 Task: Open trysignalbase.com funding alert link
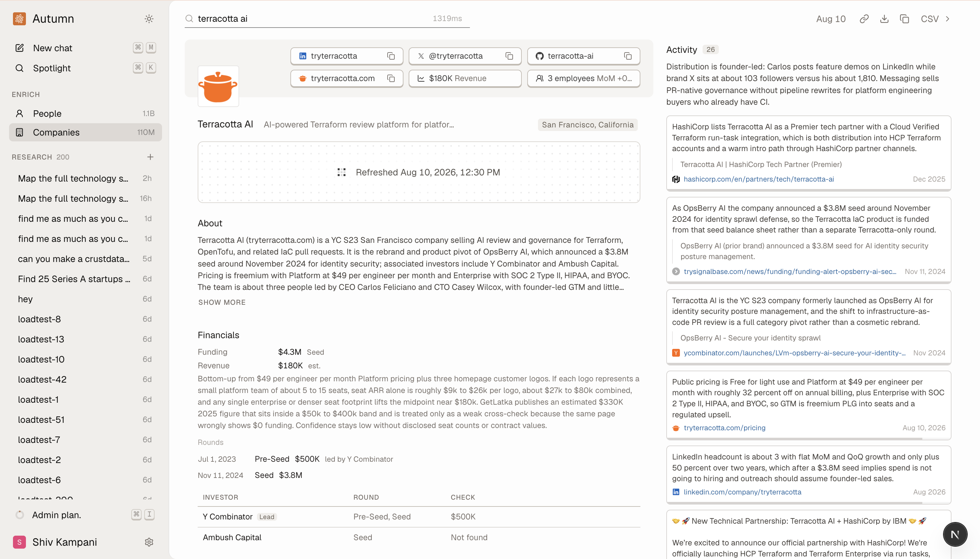790,271
